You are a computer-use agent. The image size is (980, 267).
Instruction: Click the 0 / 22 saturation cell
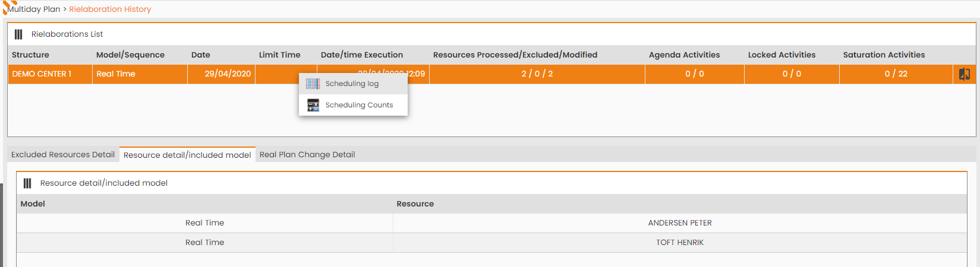[x=896, y=74]
